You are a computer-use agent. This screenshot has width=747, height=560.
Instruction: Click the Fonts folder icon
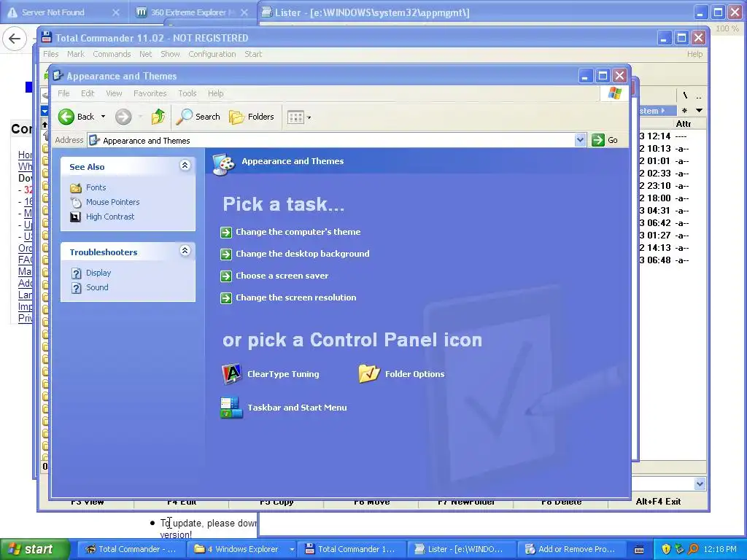(76, 187)
